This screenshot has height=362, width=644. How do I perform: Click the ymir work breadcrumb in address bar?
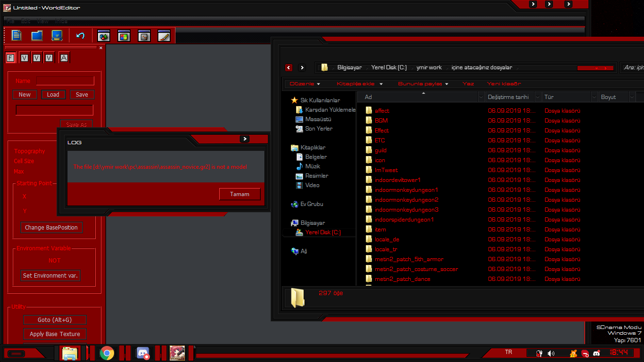pos(429,68)
